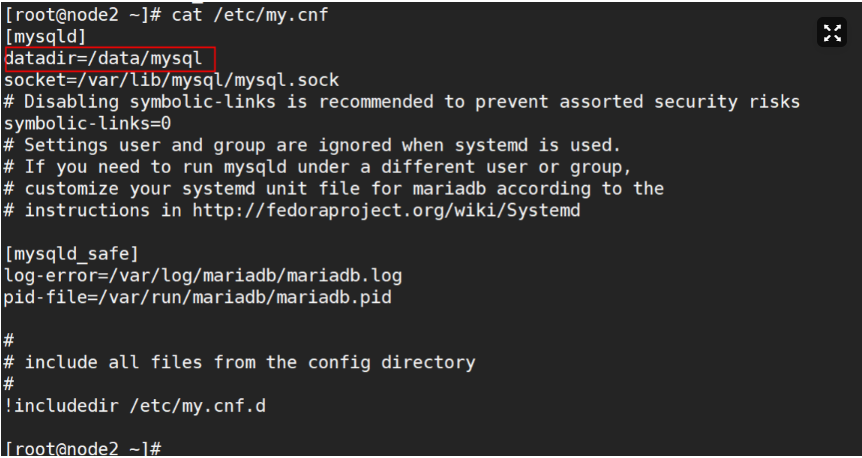Click the socket=/var/lib/mysql/mysql.sock line
Viewport: 862px width, 458px height.
pos(172,80)
